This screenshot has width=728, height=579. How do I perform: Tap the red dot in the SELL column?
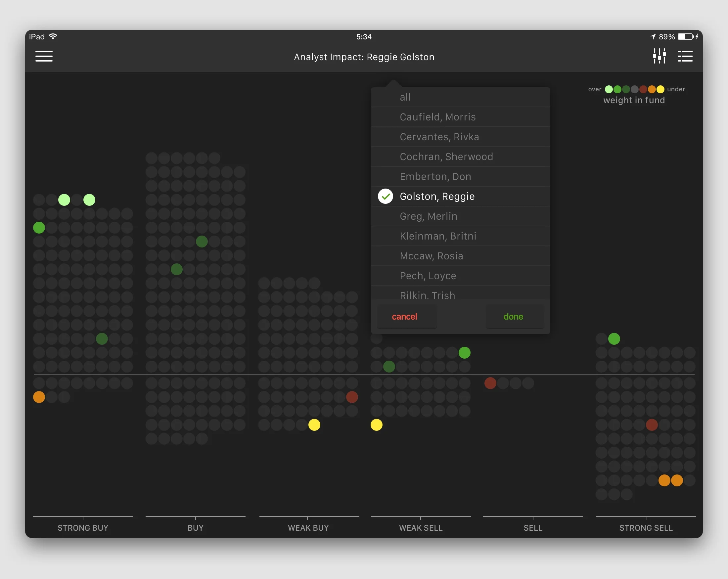tap(490, 383)
